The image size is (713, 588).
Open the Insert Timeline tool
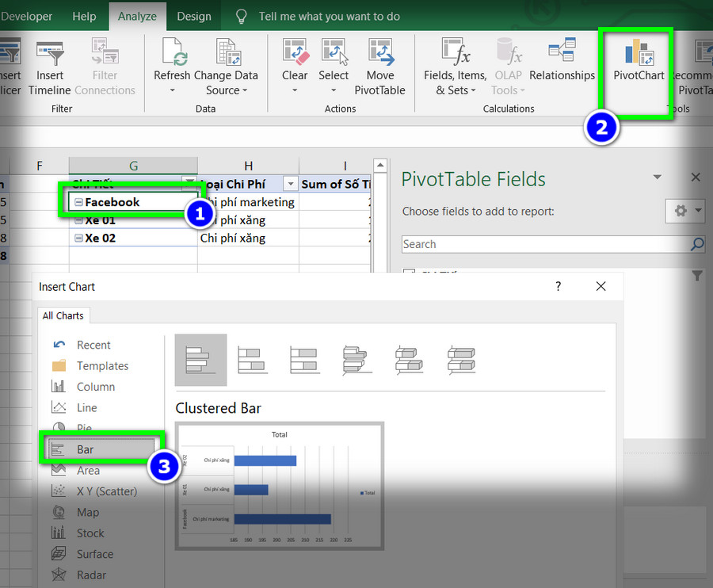click(50, 67)
